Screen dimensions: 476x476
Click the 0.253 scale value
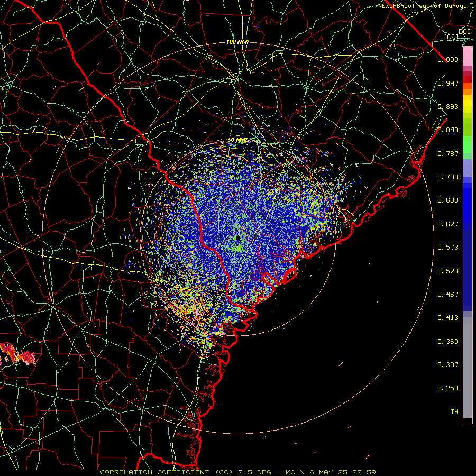point(448,388)
